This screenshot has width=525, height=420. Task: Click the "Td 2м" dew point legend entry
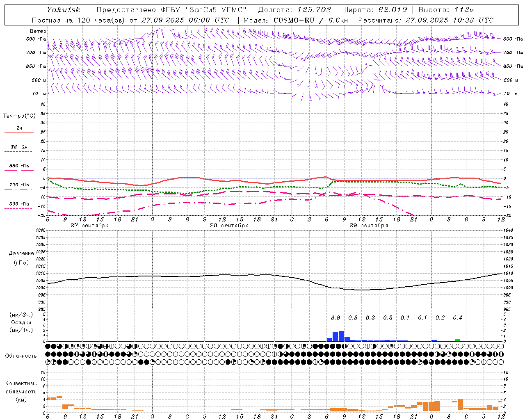point(19,147)
